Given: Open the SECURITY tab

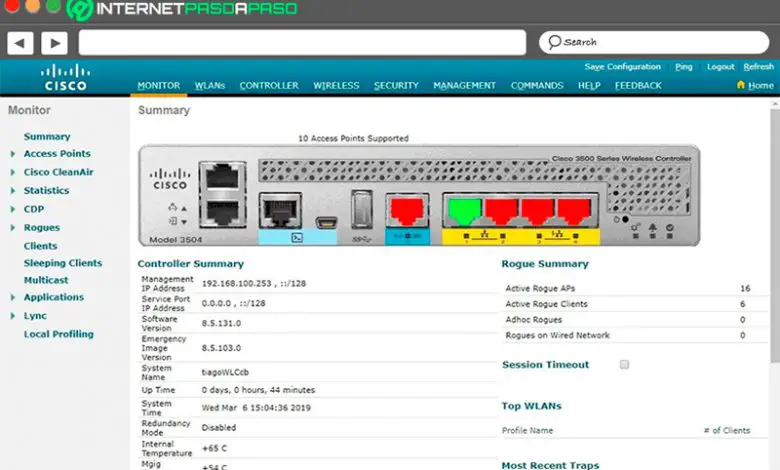Looking at the screenshot, I should (x=396, y=86).
